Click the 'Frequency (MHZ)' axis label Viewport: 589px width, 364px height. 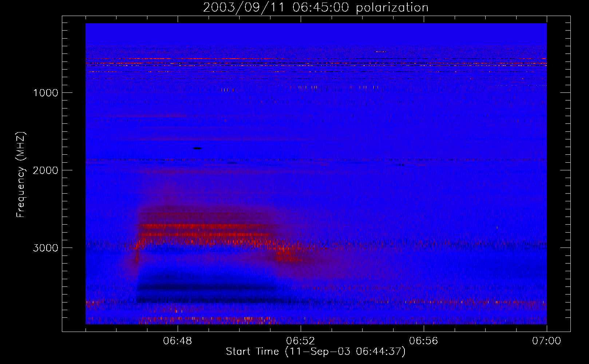21,175
